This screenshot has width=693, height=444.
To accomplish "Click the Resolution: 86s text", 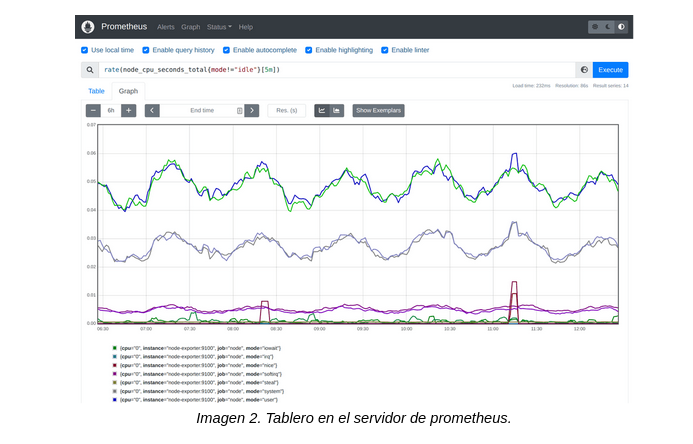I will pyautogui.click(x=571, y=86).
